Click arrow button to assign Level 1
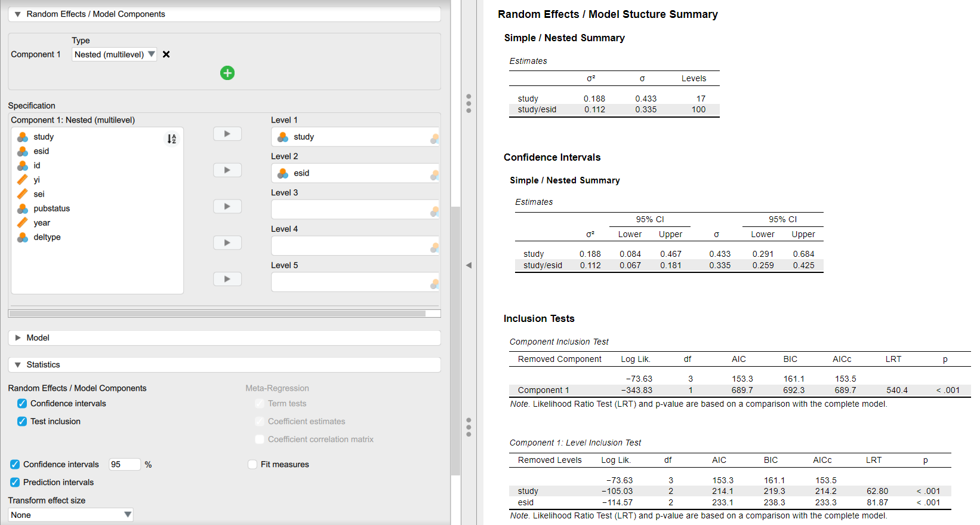The image size is (980, 525). click(227, 134)
